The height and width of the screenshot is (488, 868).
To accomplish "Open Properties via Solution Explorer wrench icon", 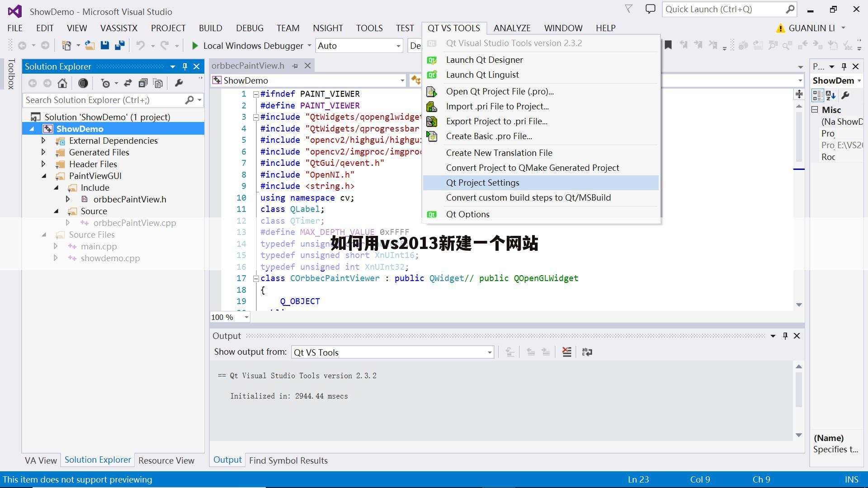I will pos(179,83).
